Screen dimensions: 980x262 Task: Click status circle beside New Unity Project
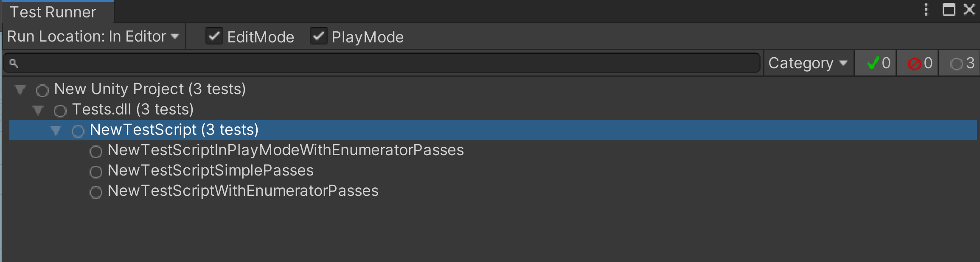click(42, 90)
